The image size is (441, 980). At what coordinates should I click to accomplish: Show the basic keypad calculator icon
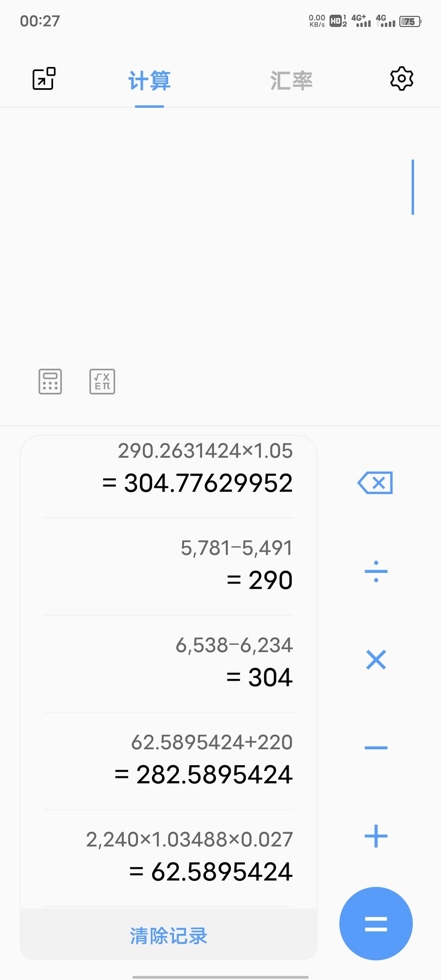click(50, 381)
